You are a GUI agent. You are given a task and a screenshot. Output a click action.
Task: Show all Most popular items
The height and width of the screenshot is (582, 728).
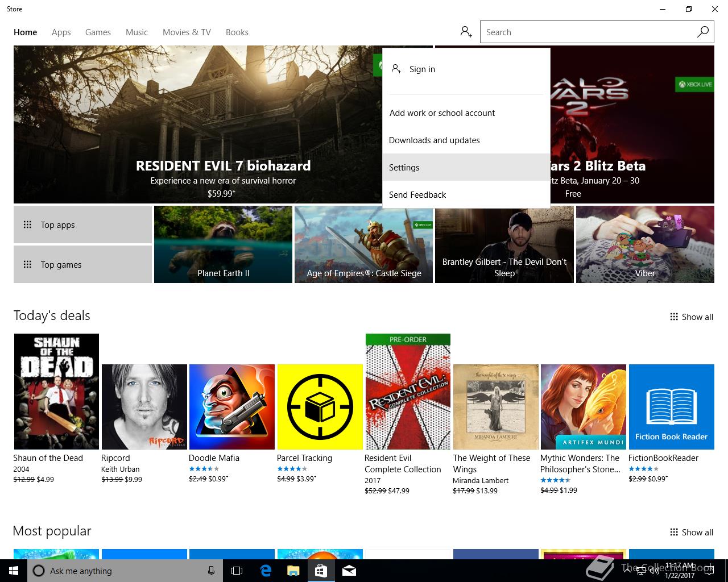pos(692,533)
